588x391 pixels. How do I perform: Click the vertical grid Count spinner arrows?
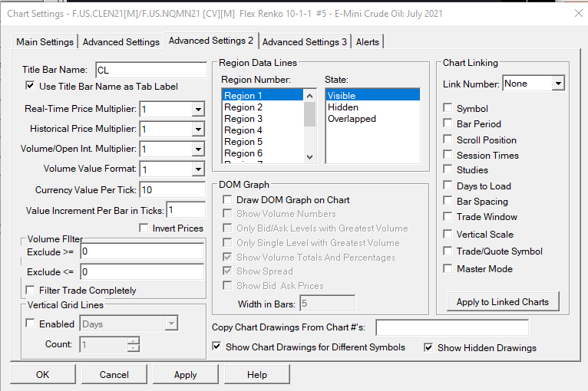tap(133, 344)
